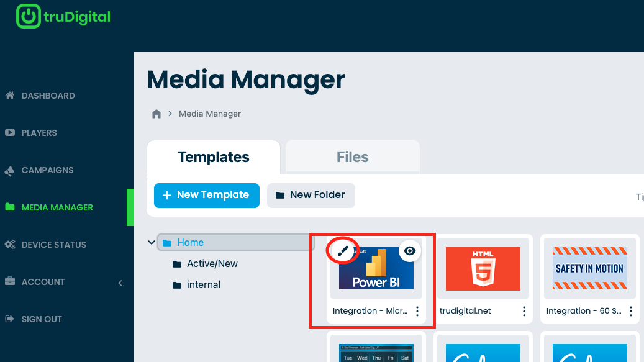Viewport: 644px width, 362px height.
Task: Click the internal folder icon
Action: [177, 285]
